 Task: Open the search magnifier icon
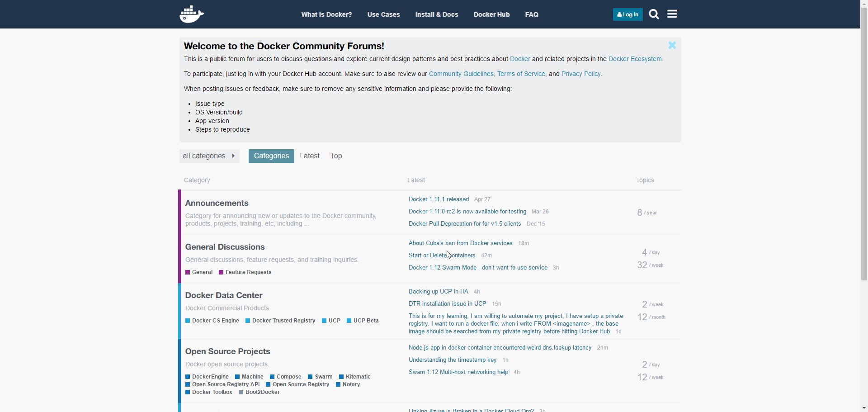pos(654,14)
